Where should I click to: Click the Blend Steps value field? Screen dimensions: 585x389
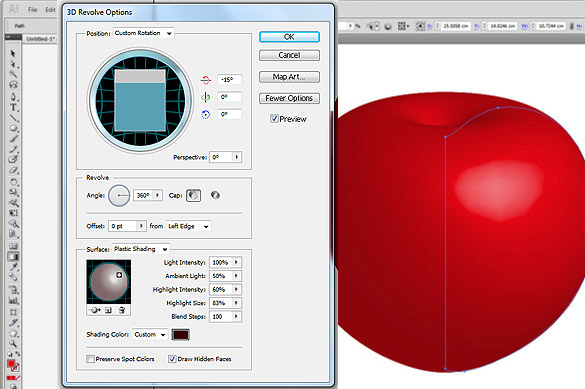click(x=221, y=316)
